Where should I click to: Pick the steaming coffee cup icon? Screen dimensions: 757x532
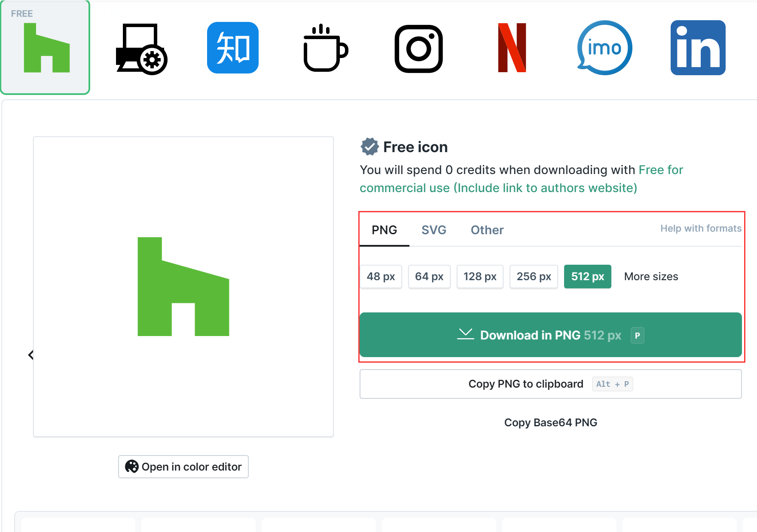(x=325, y=48)
